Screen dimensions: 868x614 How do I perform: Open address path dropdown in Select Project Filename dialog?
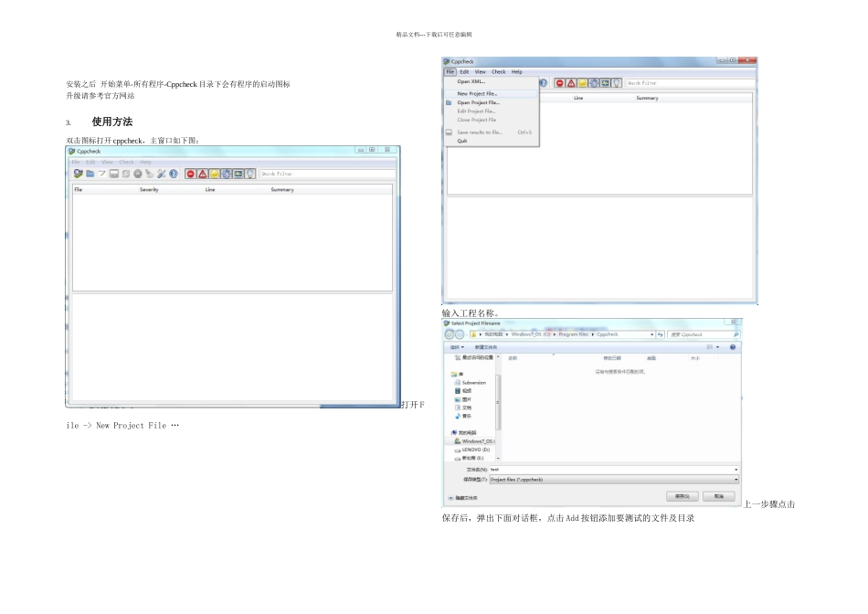tap(651, 334)
